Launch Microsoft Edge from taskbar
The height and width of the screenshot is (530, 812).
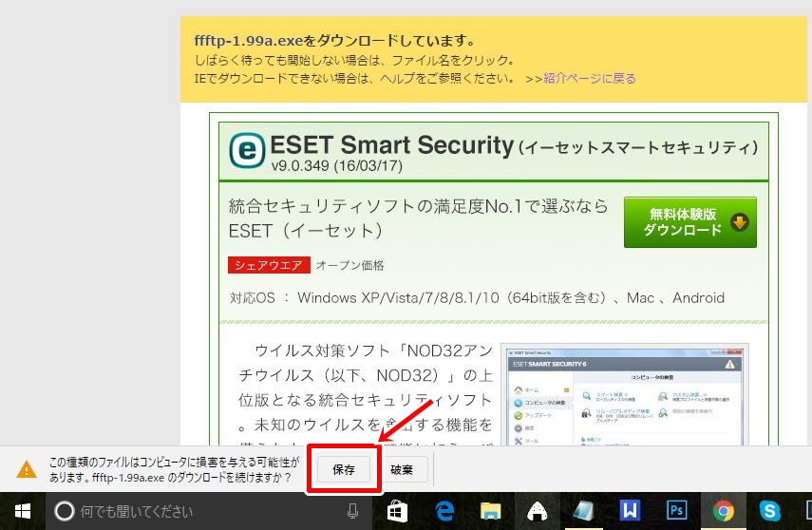click(x=444, y=511)
